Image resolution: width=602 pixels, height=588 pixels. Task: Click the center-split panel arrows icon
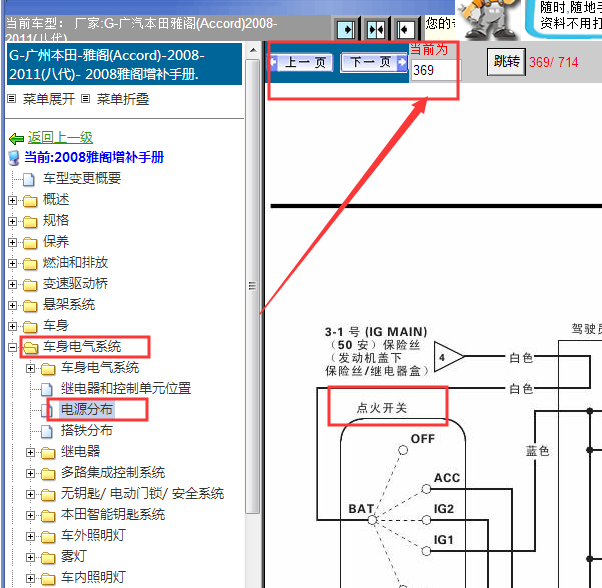[375, 29]
